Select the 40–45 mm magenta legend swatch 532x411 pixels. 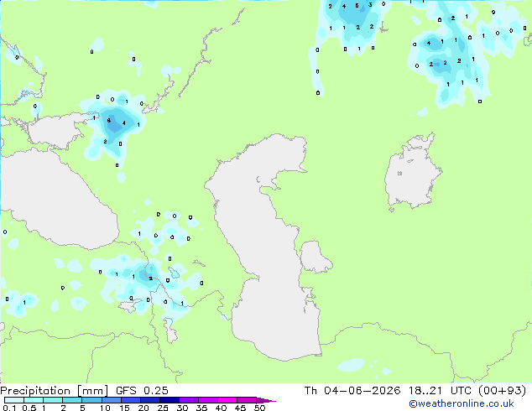[x=227, y=400]
